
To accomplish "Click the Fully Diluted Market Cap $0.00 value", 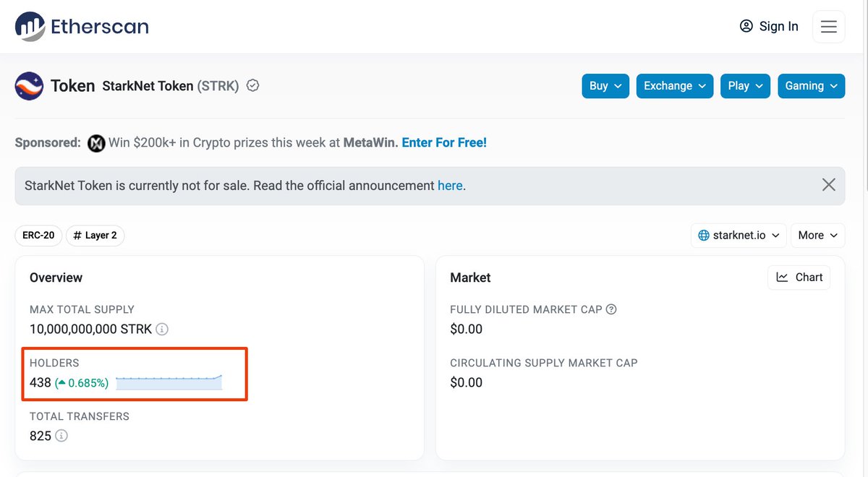I will 466,330.
